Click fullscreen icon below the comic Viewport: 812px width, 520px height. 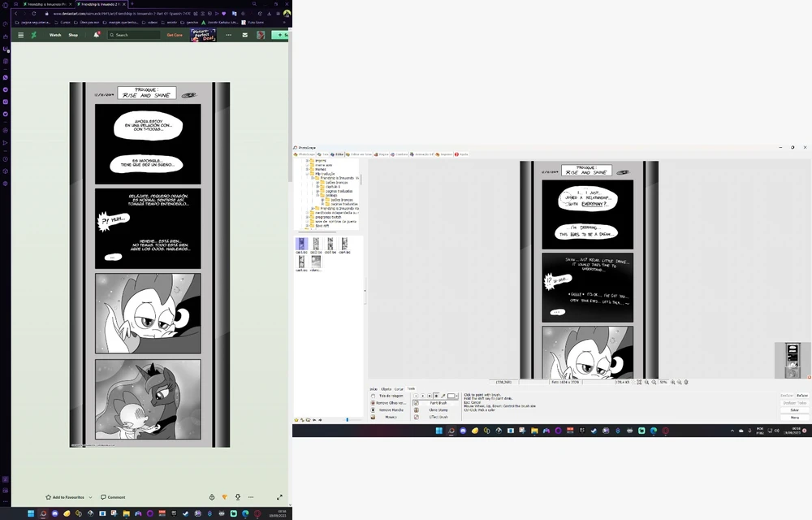[279, 497]
